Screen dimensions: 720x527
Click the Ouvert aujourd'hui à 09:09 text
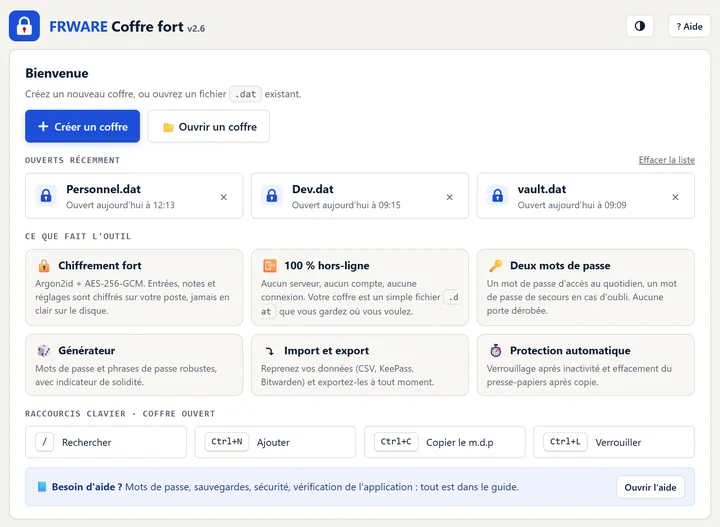click(x=572, y=205)
